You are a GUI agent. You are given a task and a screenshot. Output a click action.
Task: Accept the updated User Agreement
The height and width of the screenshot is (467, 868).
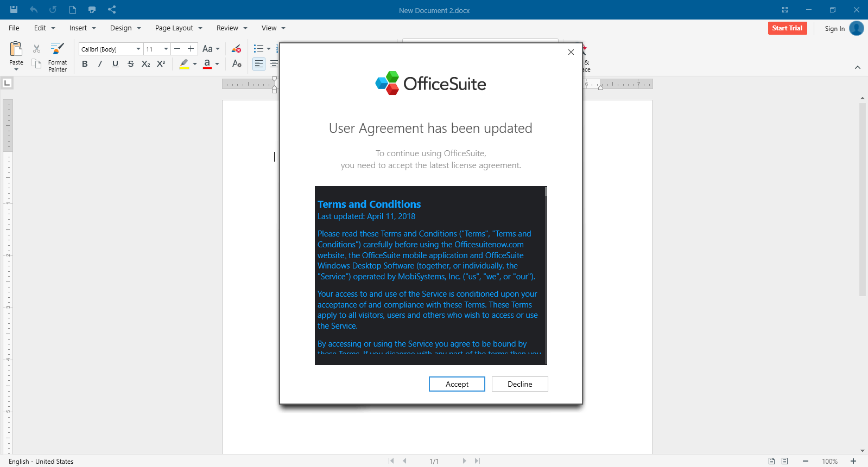tap(457, 384)
